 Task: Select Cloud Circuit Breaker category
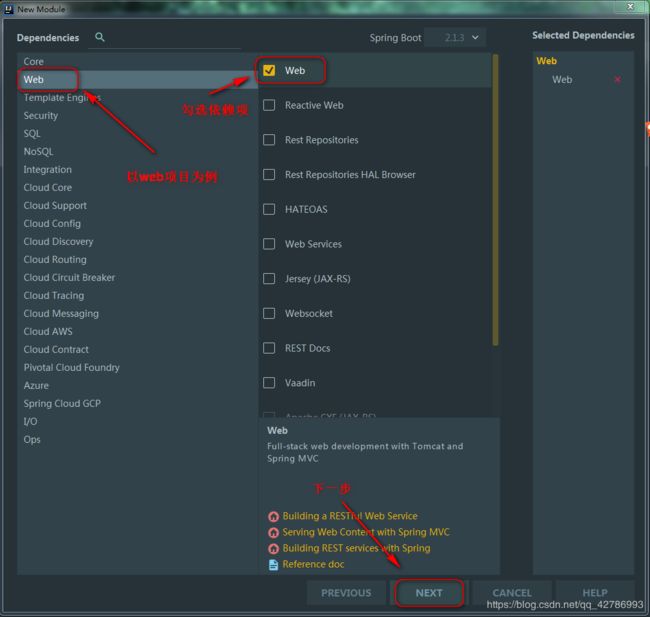pos(138,278)
